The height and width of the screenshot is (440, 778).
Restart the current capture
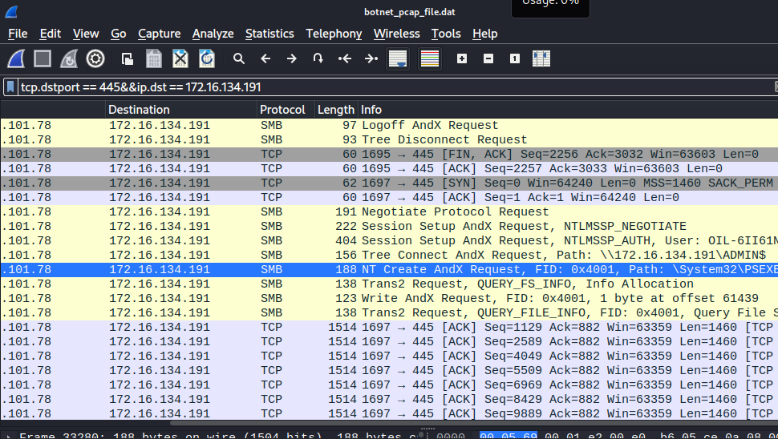(x=69, y=59)
